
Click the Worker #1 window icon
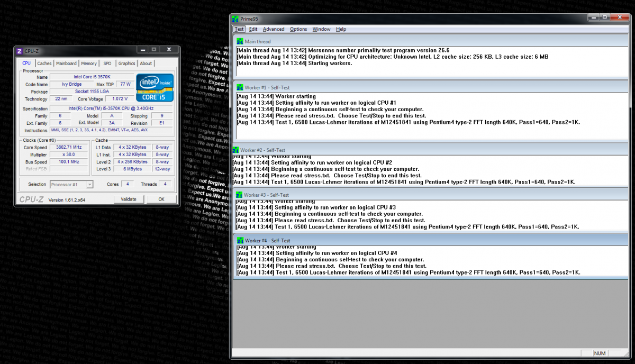240,87
